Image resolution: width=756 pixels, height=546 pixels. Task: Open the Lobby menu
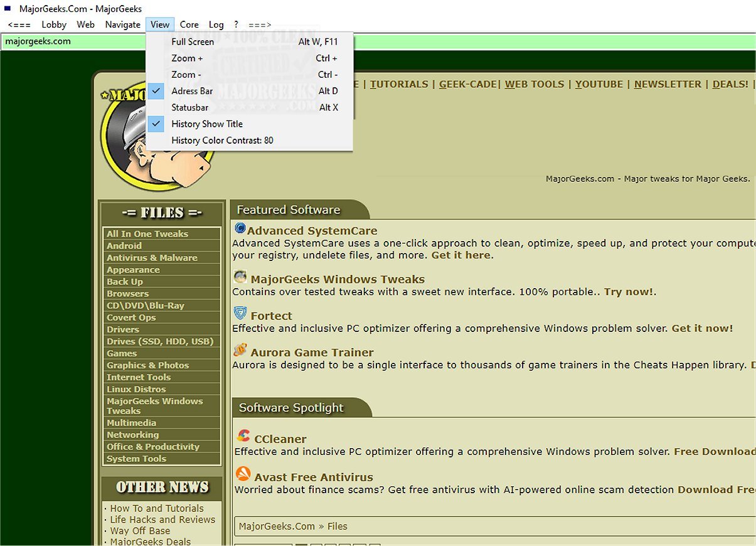point(54,24)
